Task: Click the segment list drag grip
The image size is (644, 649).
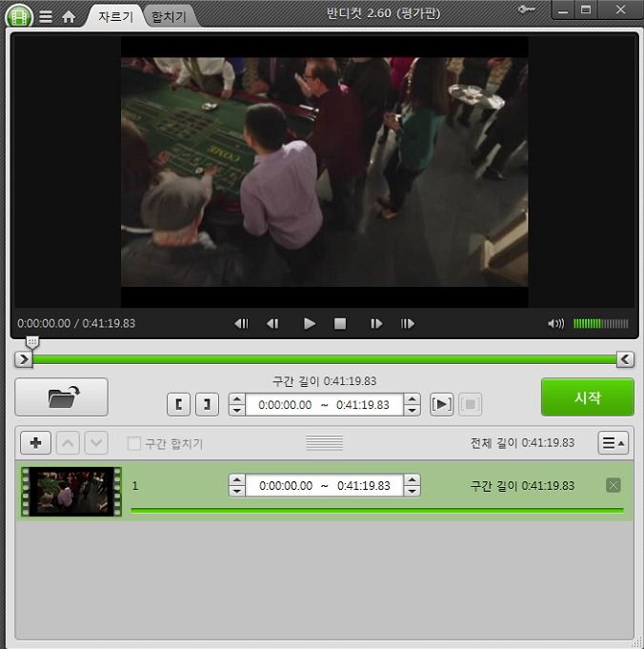Action: pyautogui.click(x=325, y=442)
